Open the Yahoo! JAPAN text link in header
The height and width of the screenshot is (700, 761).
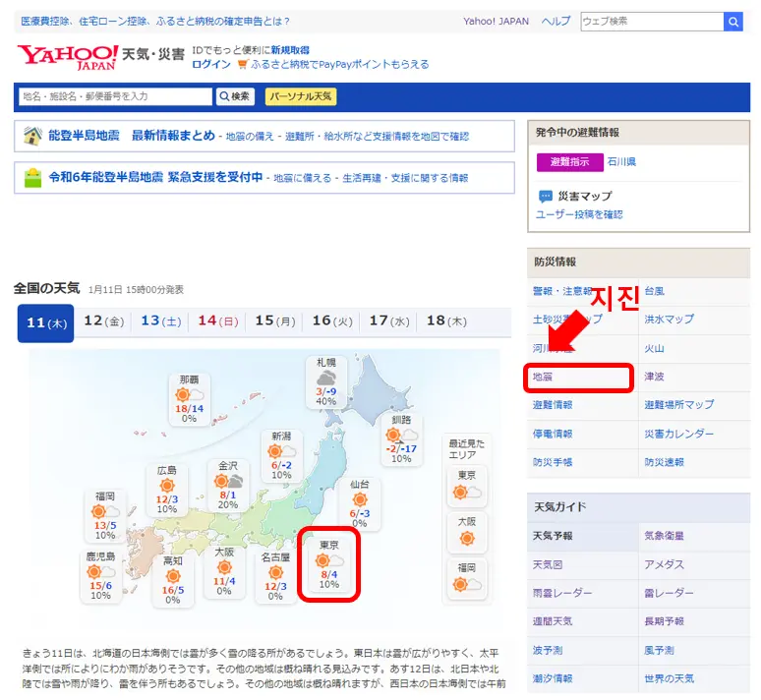(x=496, y=22)
